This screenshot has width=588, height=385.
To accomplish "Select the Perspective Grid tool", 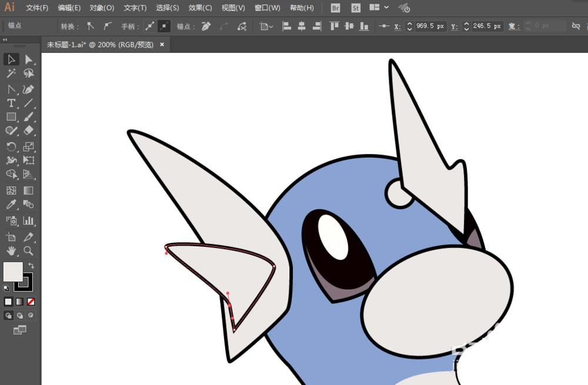I will point(28,175).
